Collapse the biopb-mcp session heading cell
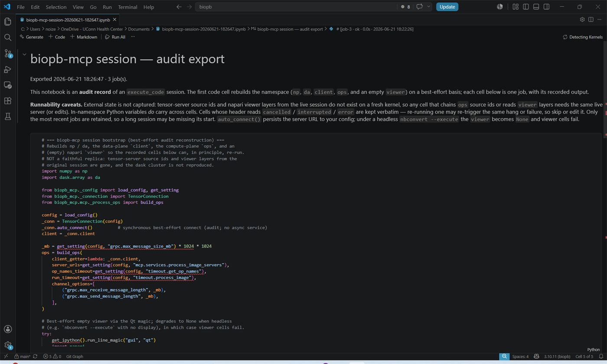 (24, 55)
